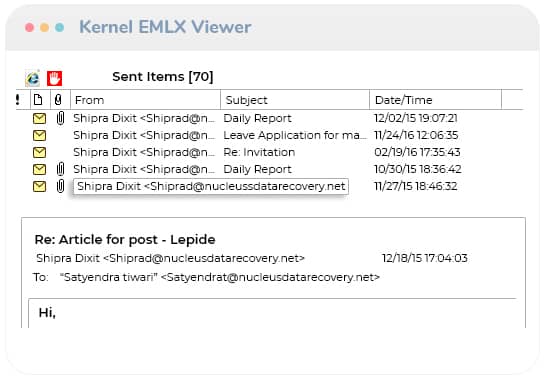Screen dimensions: 545x380
Task: Click the Satyendra tiwari recipient address
Action: click(220, 277)
